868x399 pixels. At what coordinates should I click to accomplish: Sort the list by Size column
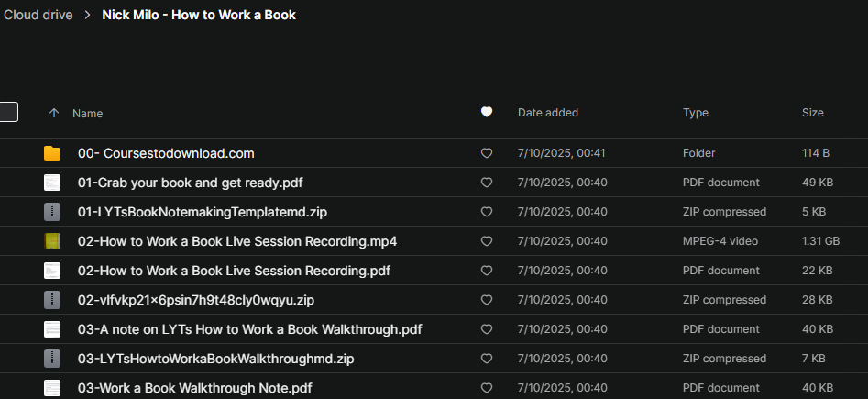click(813, 113)
